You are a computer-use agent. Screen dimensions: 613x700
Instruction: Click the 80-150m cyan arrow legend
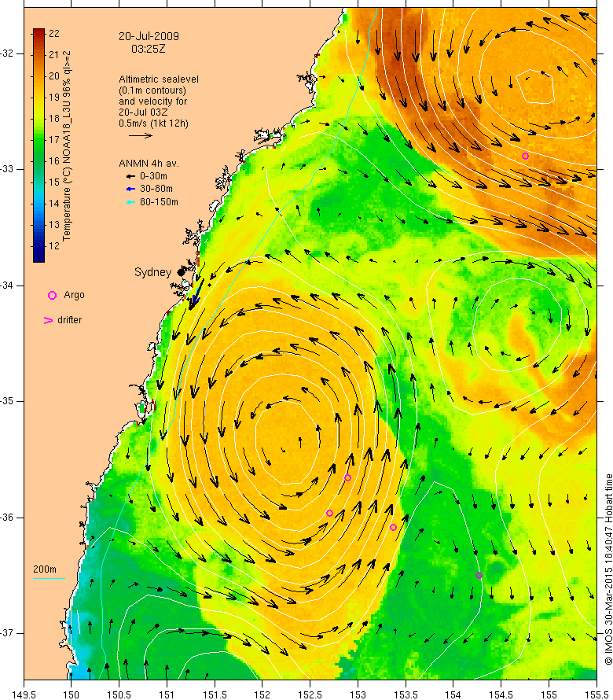(130, 202)
